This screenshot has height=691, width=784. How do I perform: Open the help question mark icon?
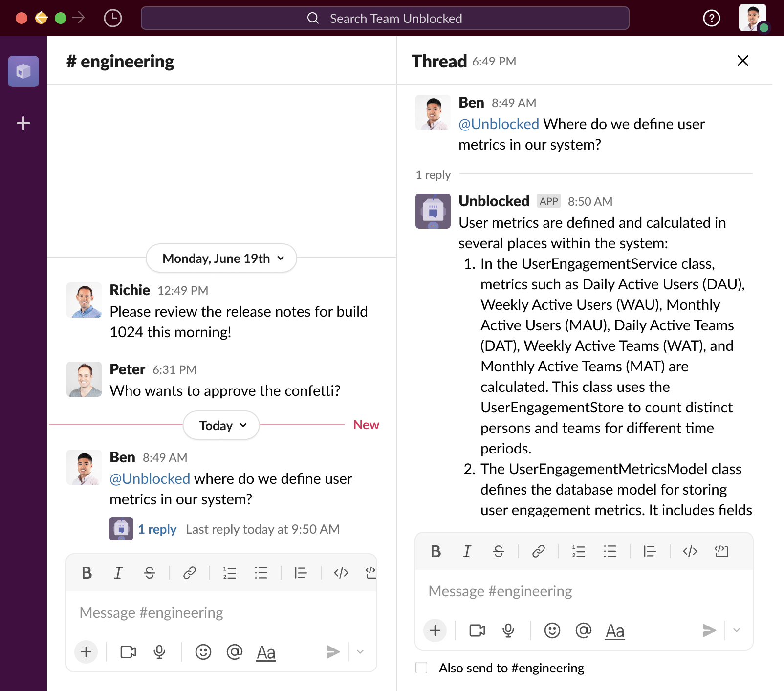point(711,19)
